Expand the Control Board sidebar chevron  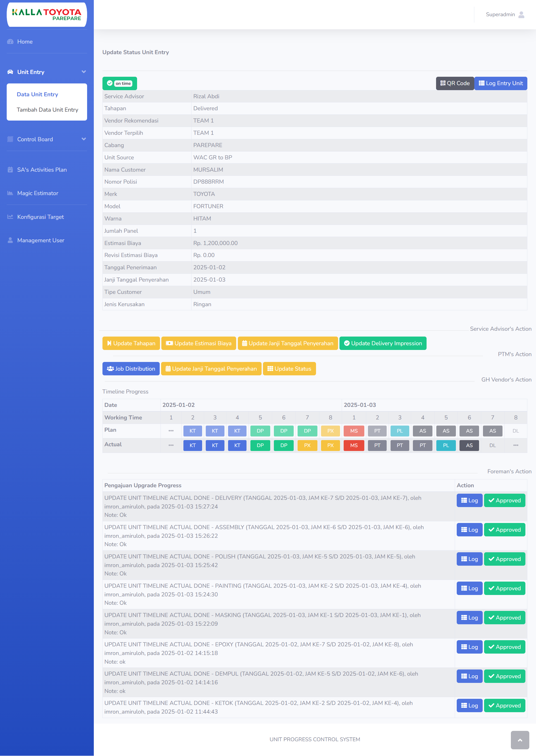83,139
